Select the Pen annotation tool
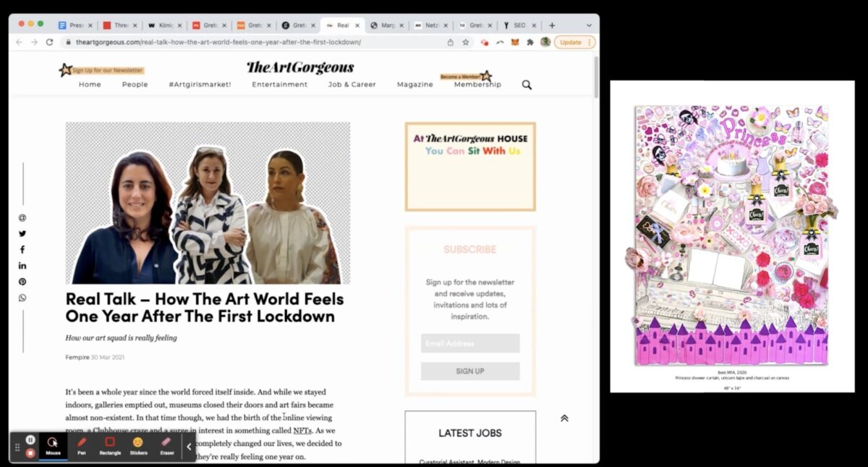This screenshot has width=868, height=467. click(x=82, y=446)
